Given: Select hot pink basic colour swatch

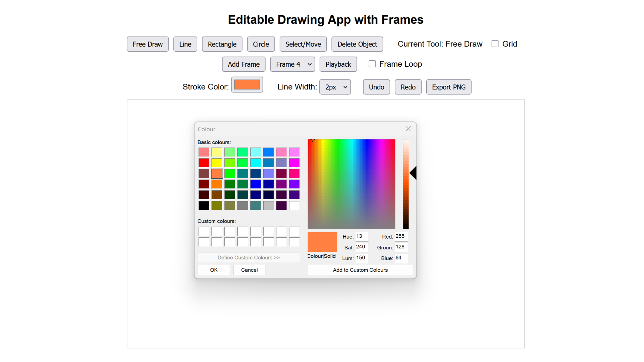Looking at the screenshot, I should [294, 174].
